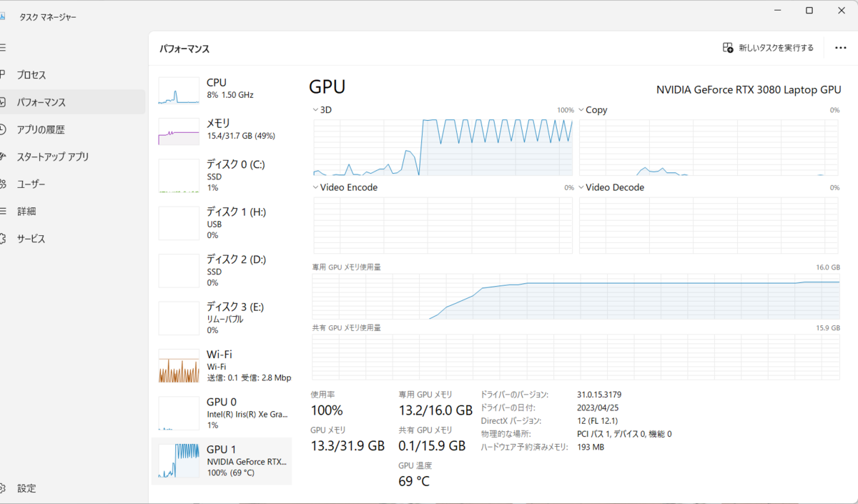The width and height of the screenshot is (858, 504).
Task: Switch to プロセス page
Action: pyautogui.click(x=72, y=74)
